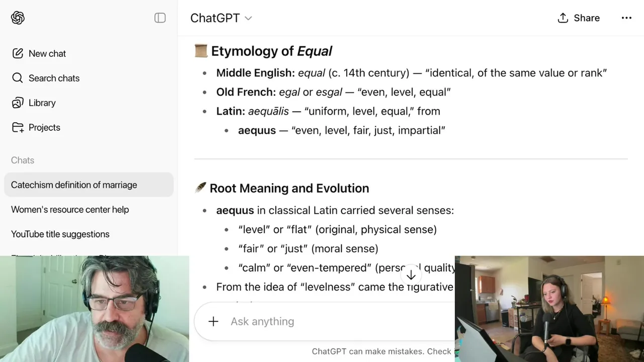Click the Middle English bullet line

[x=412, y=73]
